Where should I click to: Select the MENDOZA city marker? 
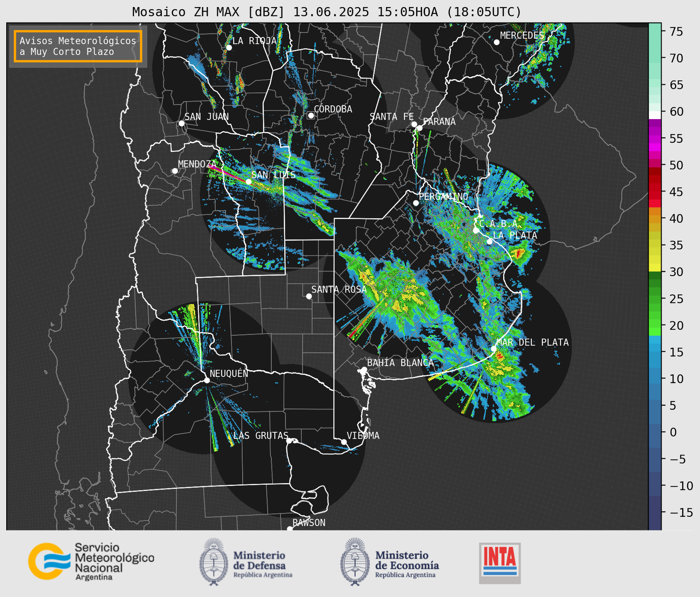(175, 171)
